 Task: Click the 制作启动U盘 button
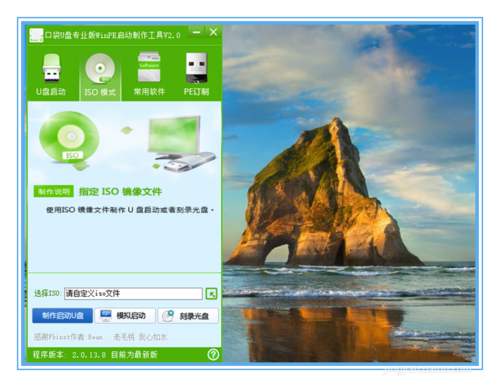click(63, 316)
